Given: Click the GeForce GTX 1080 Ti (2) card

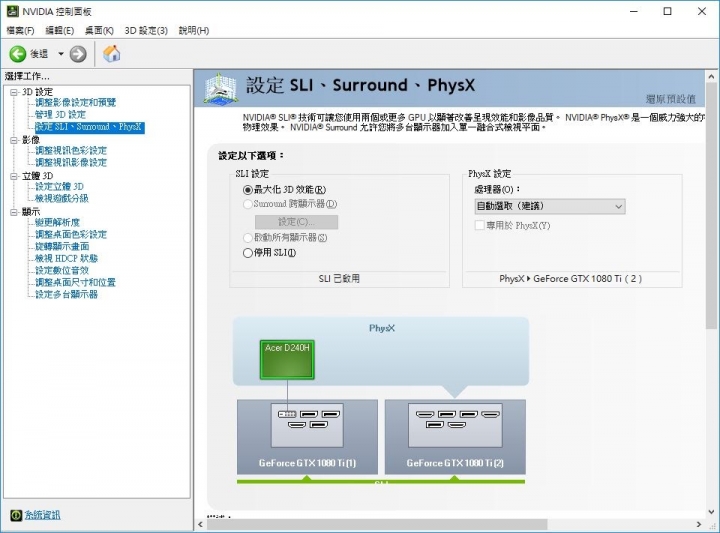Looking at the screenshot, I should tap(455, 437).
